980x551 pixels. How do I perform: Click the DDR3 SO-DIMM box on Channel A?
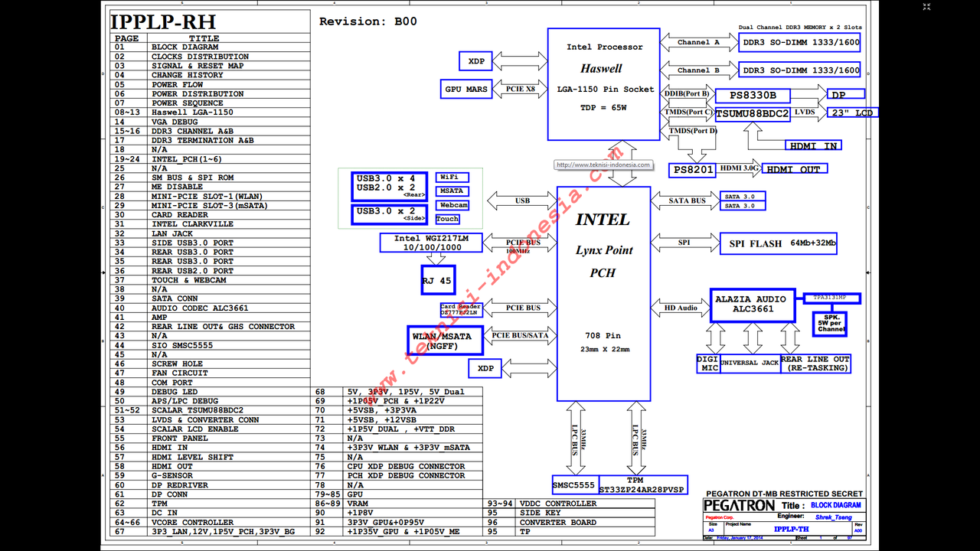(x=801, y=43)
